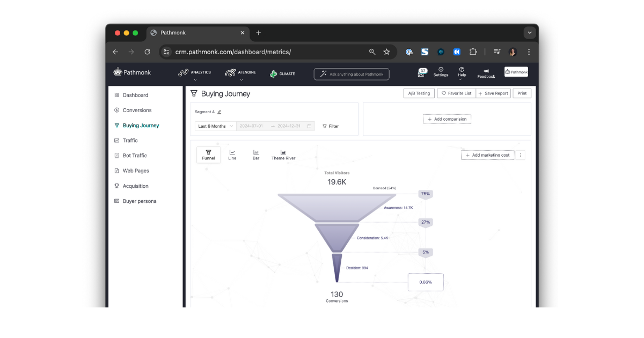
Task: Go to Conversions in the sidebar
Action: coord(137,111)
